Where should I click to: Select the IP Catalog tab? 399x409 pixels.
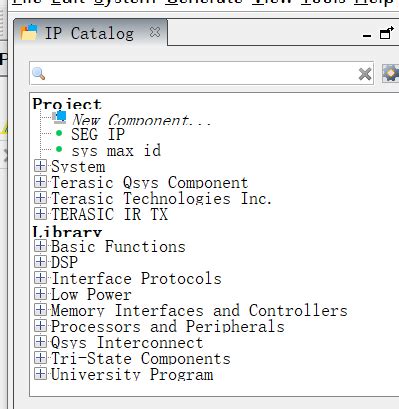coord(89,33)
